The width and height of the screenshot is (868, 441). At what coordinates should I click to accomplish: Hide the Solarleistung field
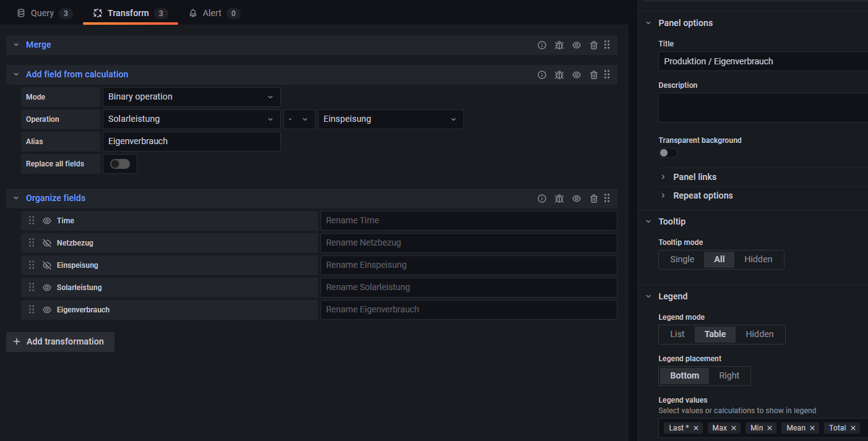point(47,288)
